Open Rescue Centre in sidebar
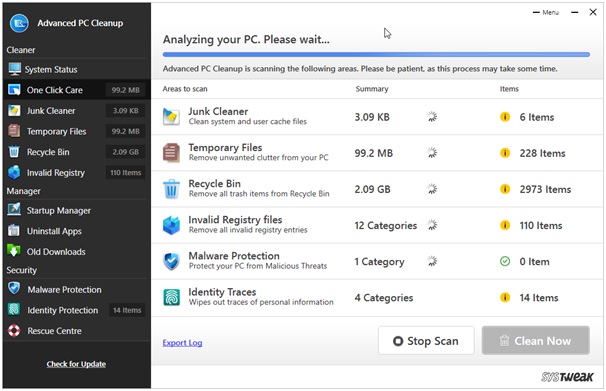 [77, 331]
